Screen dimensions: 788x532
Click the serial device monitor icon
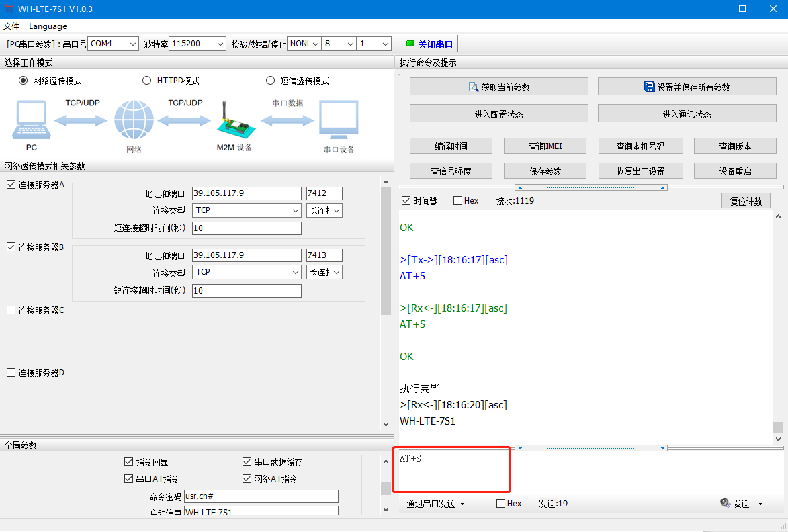point(339,121)
